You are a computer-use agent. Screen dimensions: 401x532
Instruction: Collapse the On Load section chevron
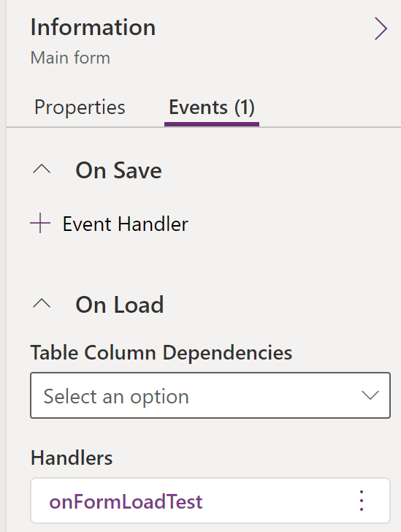pos(42,303)
